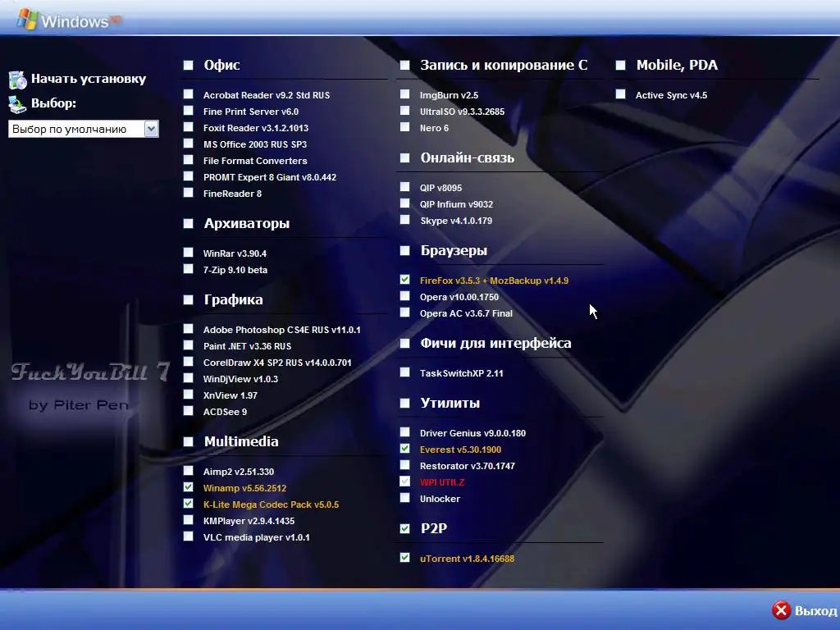Screen dimensions: 840x630
Task: Check the FineReader 8 box
Action: tap(188, 192)
